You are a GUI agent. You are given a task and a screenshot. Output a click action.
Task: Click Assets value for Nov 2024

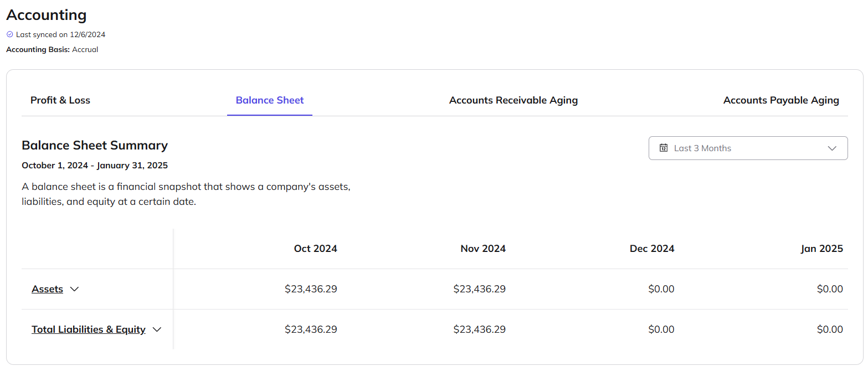coord(480,289)
